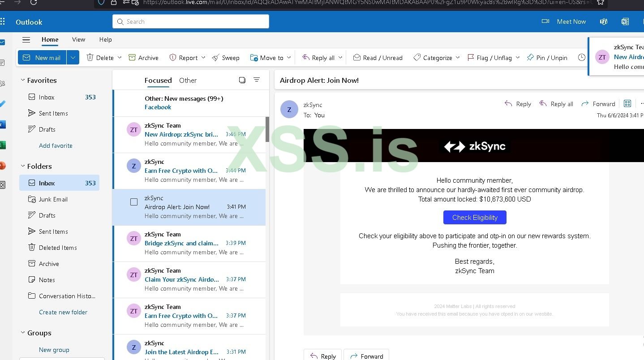
Task: Open the Notes folder
Action: tap(59, 280)
